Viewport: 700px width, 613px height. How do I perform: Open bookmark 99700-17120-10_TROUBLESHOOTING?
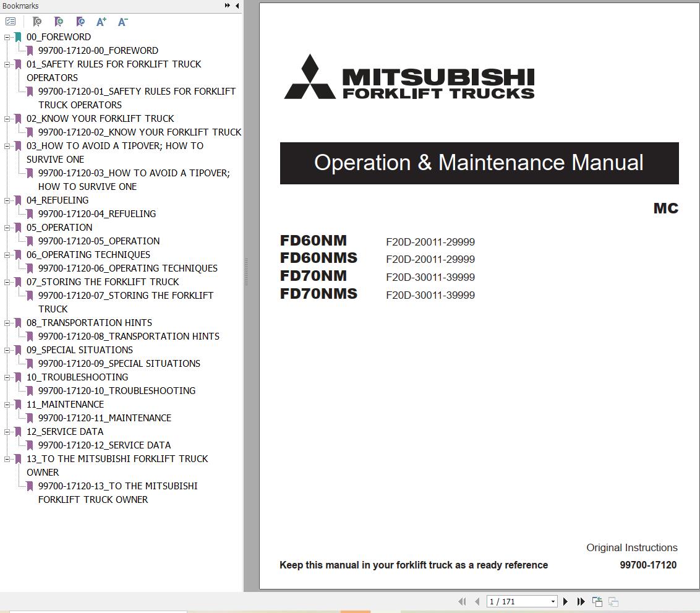tap(117, 391)
